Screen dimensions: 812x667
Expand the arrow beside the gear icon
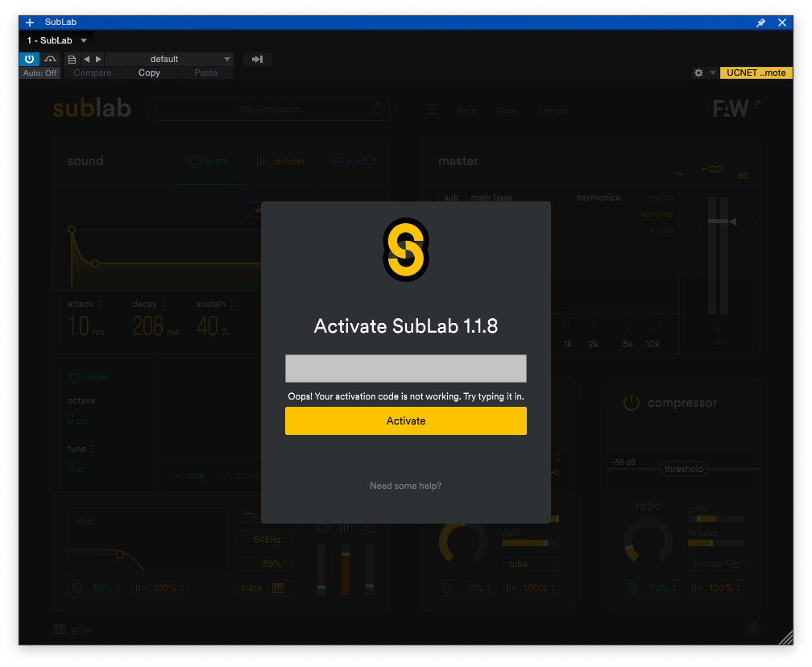[x=713, y=73]
